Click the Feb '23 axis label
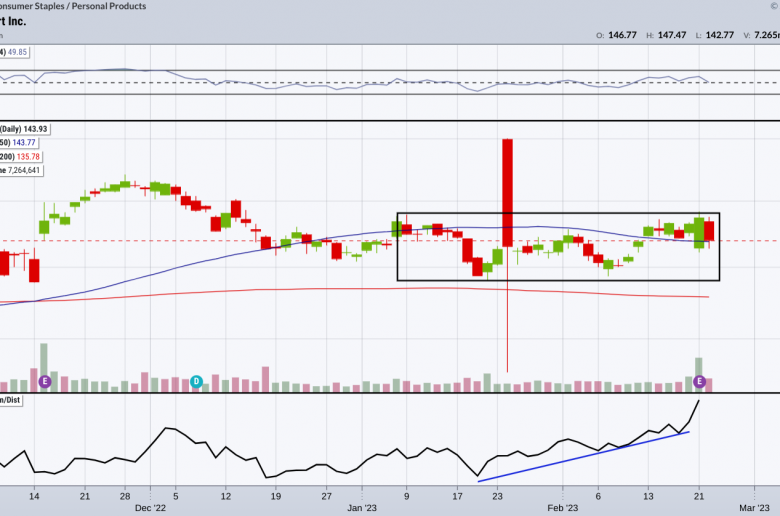 click(563, 508)
